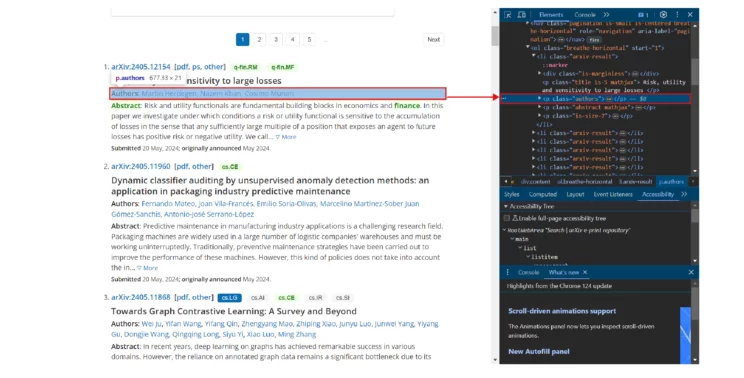Collapse the ol breathe-horizontal element node

coord(528,47)
